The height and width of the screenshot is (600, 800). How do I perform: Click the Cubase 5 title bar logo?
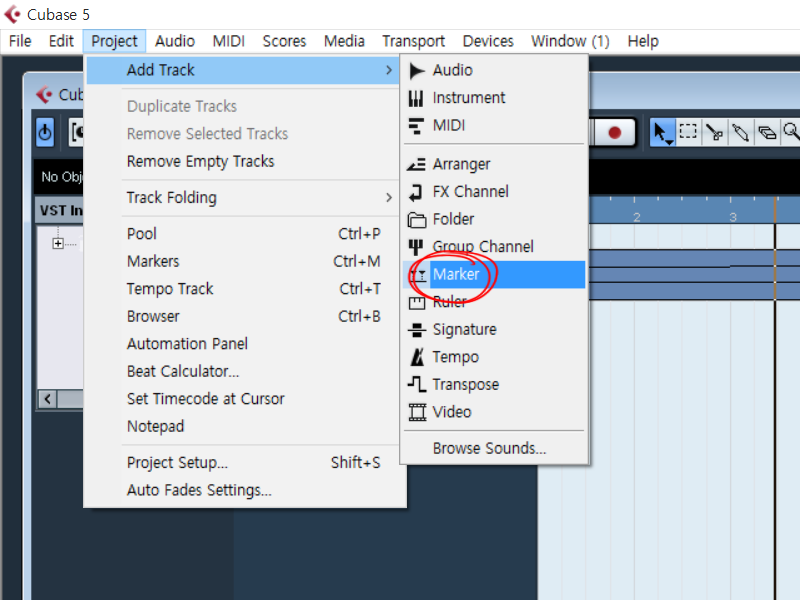click(13, 14)
